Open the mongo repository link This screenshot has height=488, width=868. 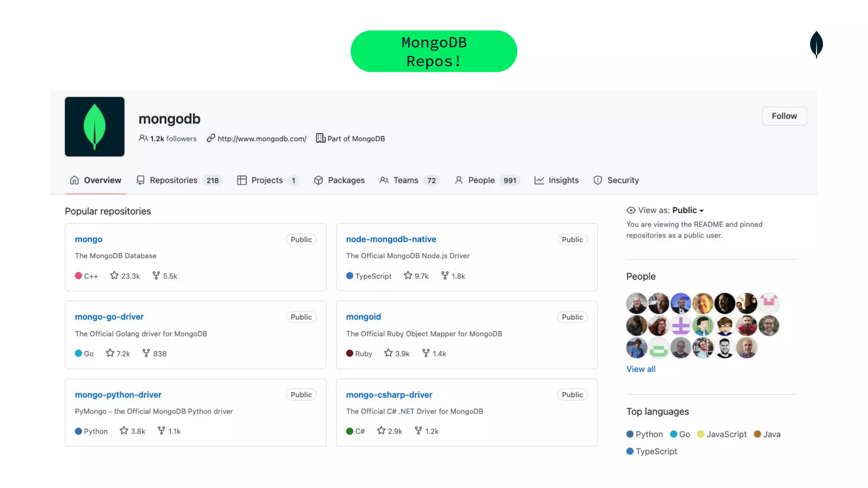click(x=89, y=239)
